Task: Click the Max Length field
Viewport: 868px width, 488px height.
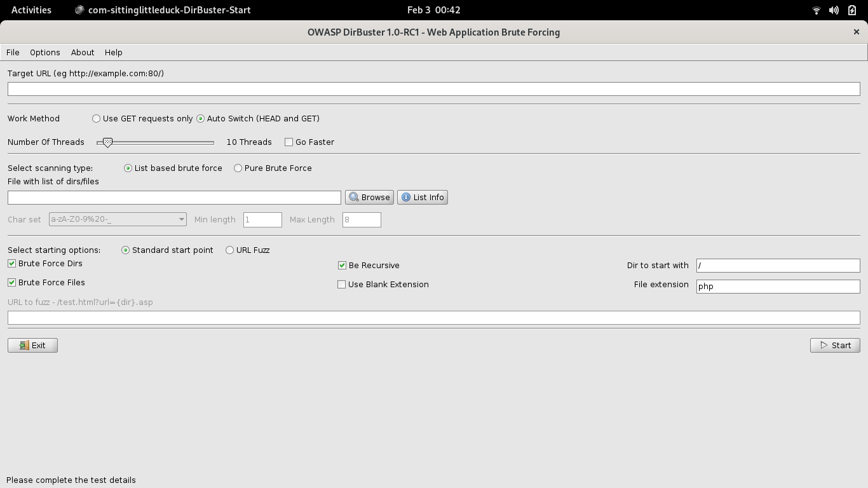Action: [362, 220]
